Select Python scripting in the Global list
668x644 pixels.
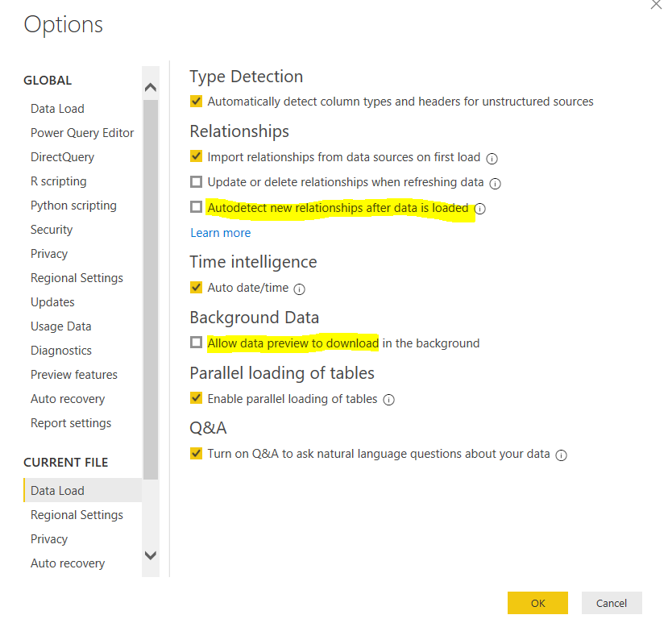pyautogui.click(x=73, y=206)
